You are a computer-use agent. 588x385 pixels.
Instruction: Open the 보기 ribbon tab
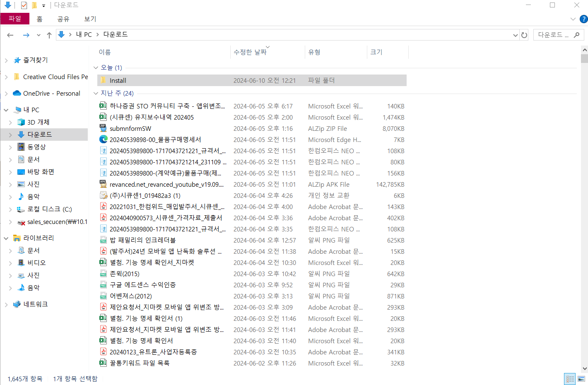point(90,19)
